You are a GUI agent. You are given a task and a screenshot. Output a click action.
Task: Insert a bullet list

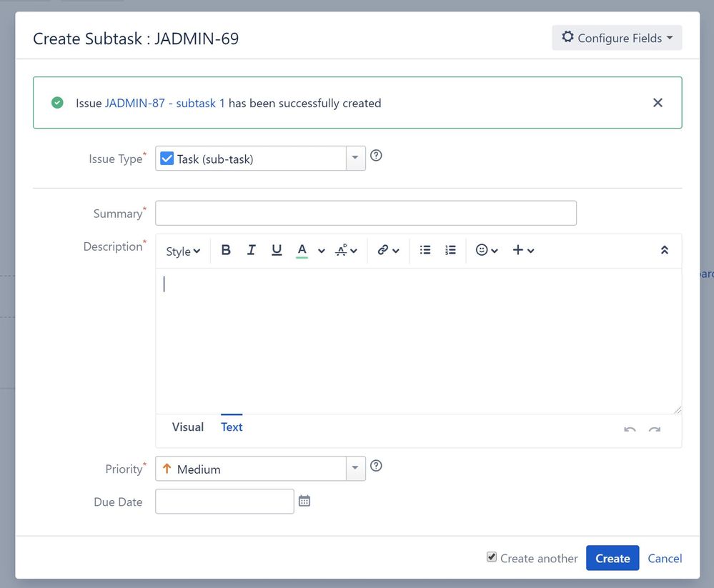click(x=425, y=250)
